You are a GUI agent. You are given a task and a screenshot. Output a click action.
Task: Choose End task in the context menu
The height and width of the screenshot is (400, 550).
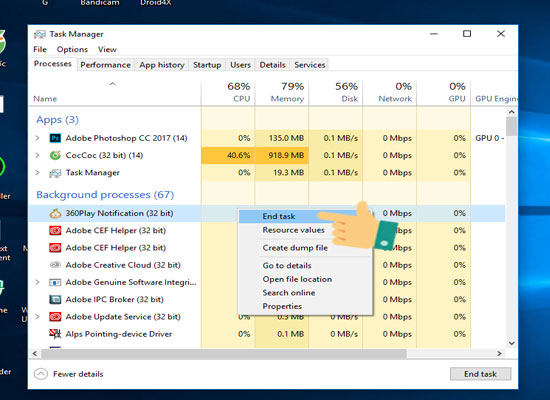(x=304, y=216)
